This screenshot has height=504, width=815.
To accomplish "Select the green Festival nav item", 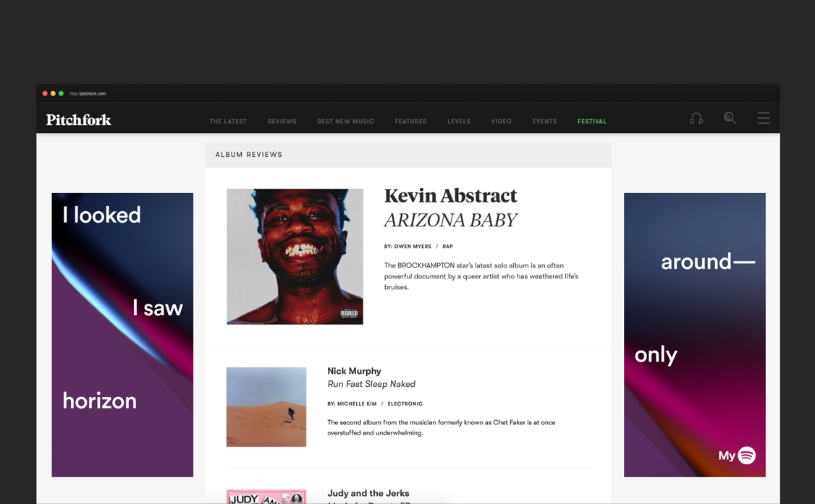I will click(592, 121).
